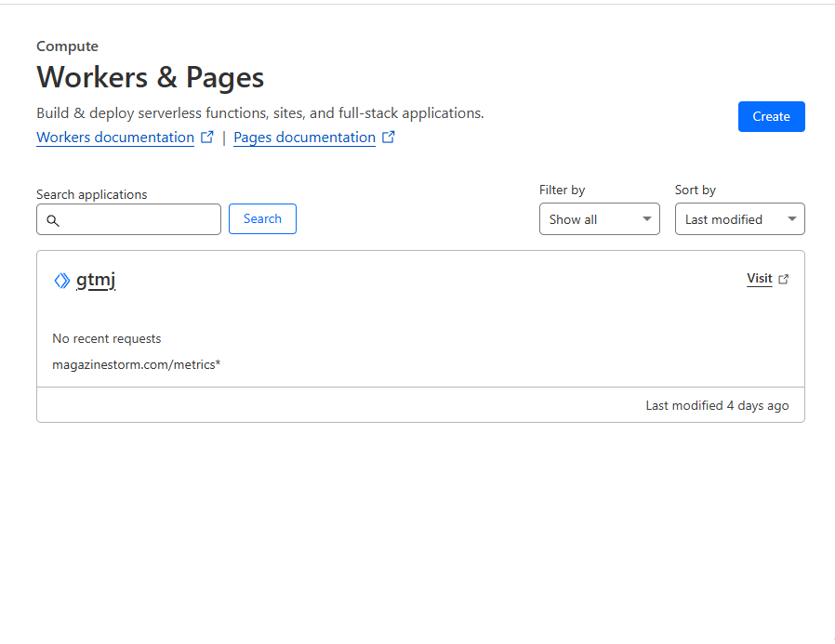Click the Visit link for gtmj
The height and width of the screenshot is (644, 835).
point(760,279)
